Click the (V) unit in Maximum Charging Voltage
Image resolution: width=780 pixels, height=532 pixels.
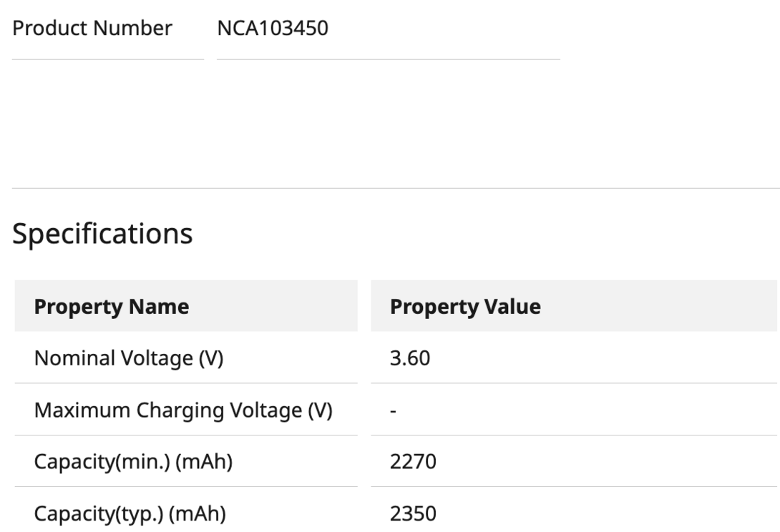pos(320,410)
